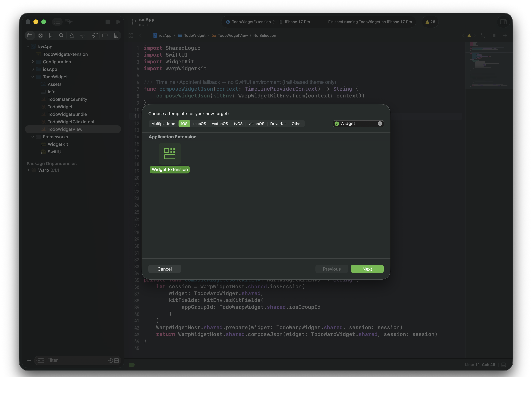Click the Next button
Image resolution: width=532 pixels, height=396 pixels.
click(367, 269)
